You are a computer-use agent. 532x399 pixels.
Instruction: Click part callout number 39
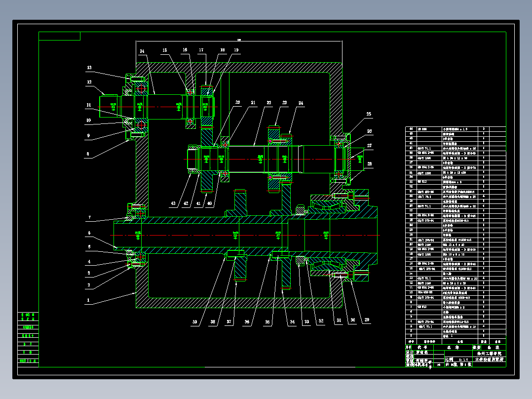[195, 321]
